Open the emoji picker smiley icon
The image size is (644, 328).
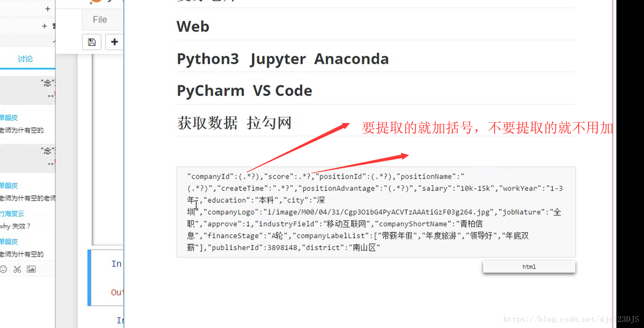[4, 269]
